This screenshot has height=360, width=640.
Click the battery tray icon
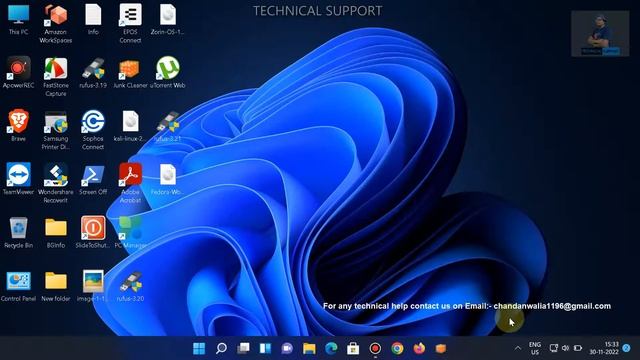pos(578,348)
